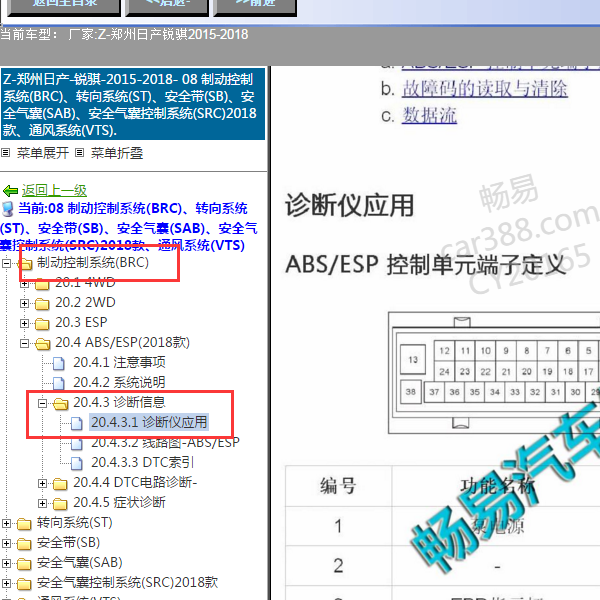Image resolution: width=600 pixels, height=600 pixels.
Task: Open 20.4.3.3 DTC索引 page
Action: point(142,462)
